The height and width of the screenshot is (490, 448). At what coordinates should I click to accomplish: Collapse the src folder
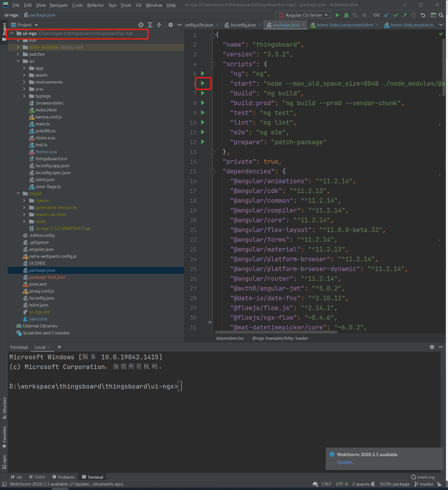click(18, 61)
